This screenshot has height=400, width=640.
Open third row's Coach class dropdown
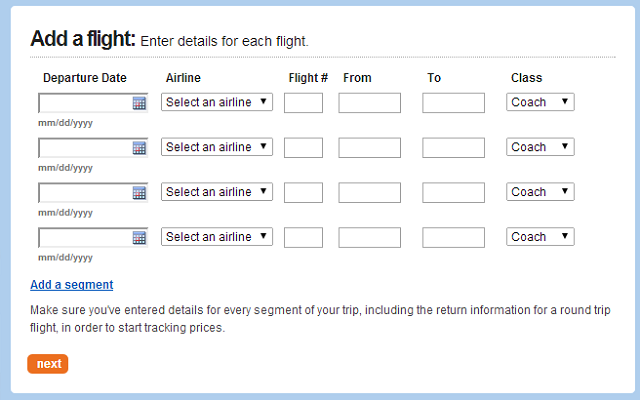click(540, 192)
